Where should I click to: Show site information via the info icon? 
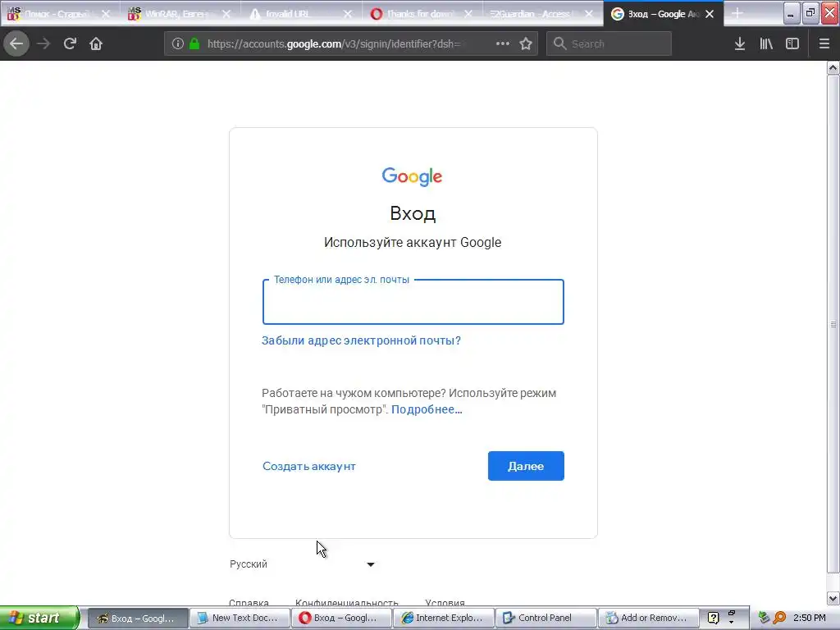[178, 44]
